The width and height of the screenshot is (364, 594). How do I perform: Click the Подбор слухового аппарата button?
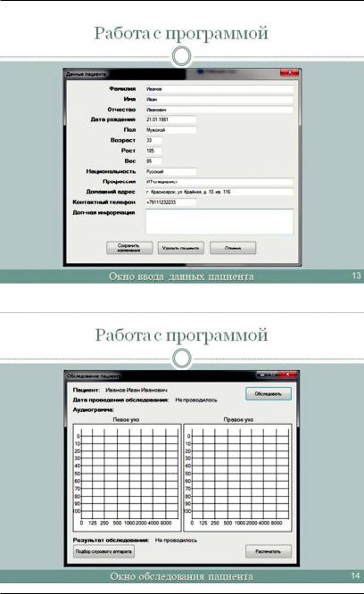click(x=103, y=551)
